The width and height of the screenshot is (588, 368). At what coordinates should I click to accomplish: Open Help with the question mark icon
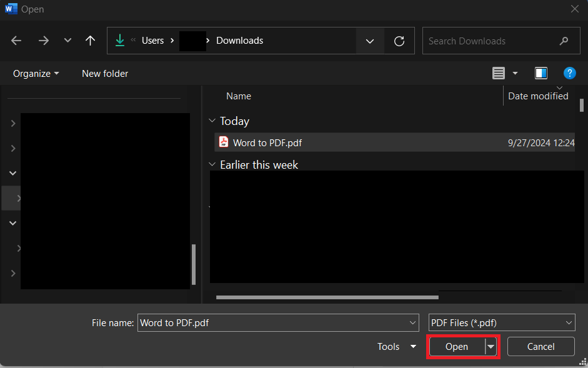[x=569, y=73]
